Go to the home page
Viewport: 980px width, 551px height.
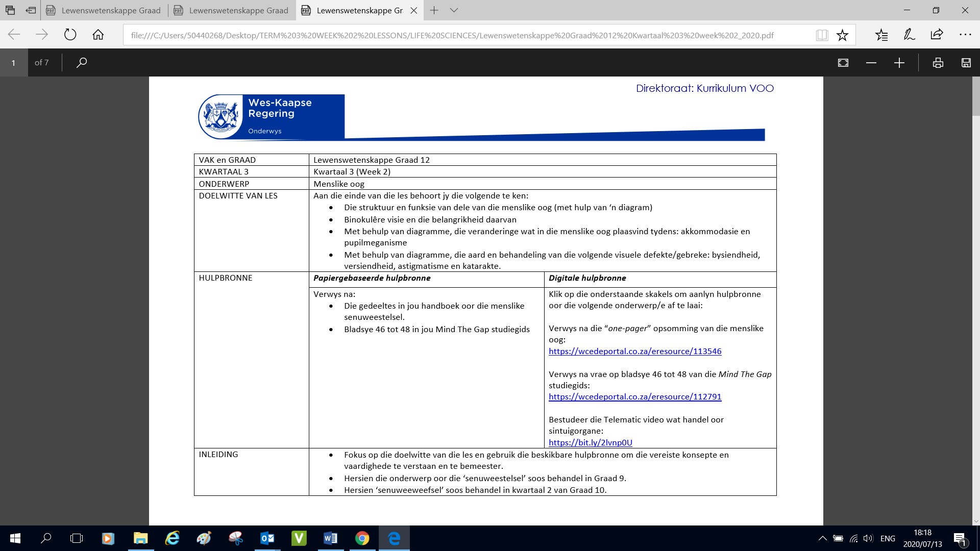98,35
